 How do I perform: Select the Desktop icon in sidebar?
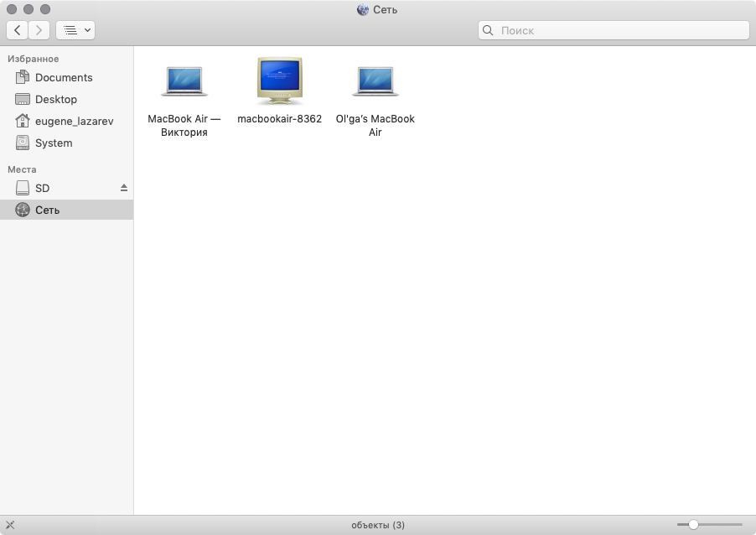[22, 99]
